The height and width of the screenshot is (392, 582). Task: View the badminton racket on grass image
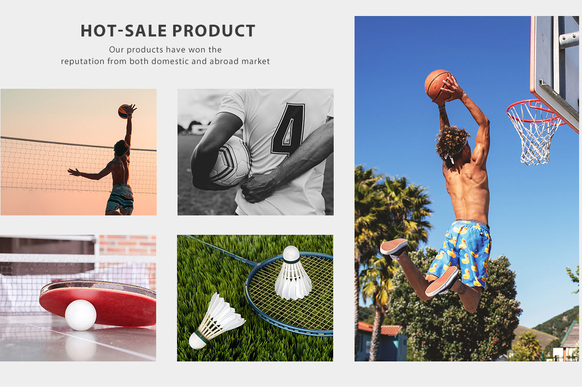click(255, 298)
